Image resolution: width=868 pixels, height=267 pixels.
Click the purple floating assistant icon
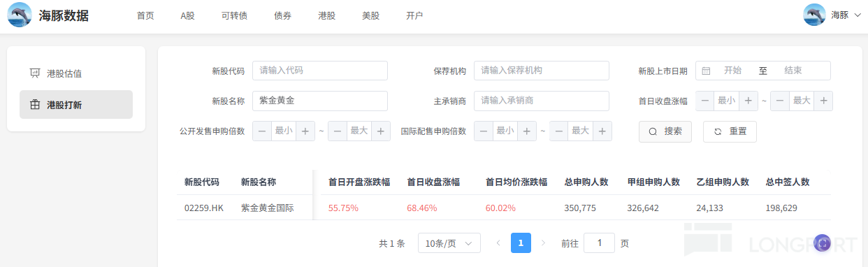point(823,243)
